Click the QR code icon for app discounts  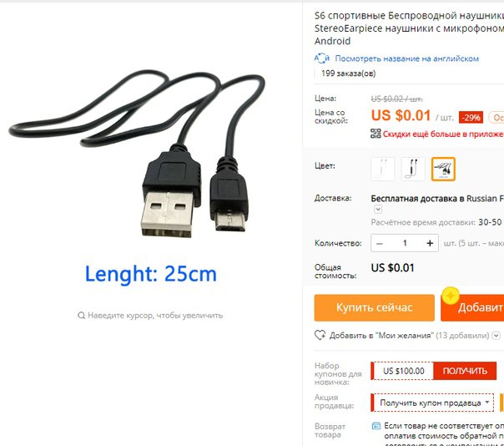click(375, 134)
